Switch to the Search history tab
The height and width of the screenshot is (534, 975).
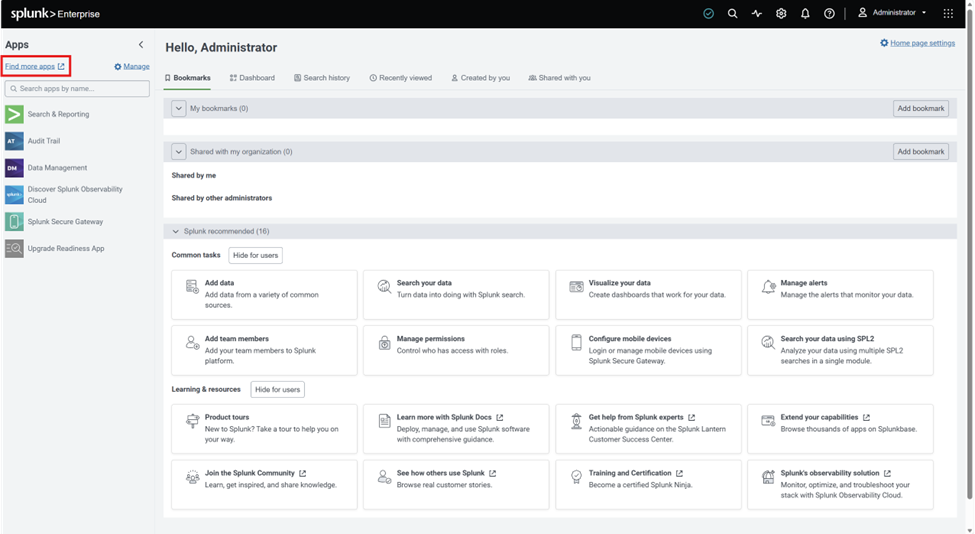[322, 78]
